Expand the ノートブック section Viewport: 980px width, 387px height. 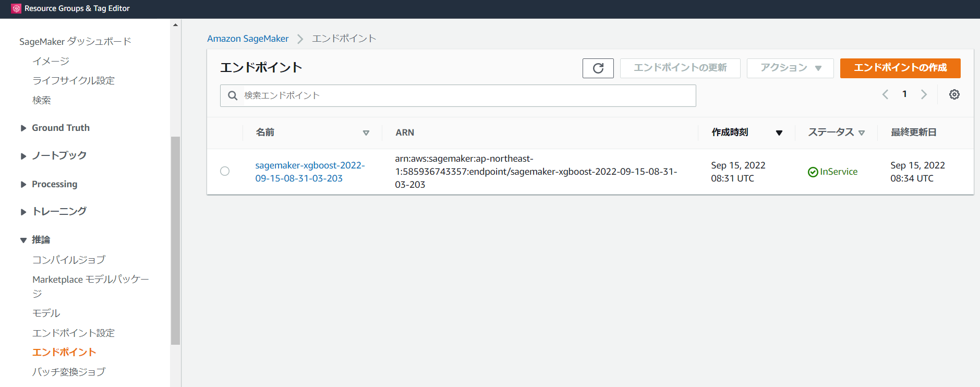(23, 156)
